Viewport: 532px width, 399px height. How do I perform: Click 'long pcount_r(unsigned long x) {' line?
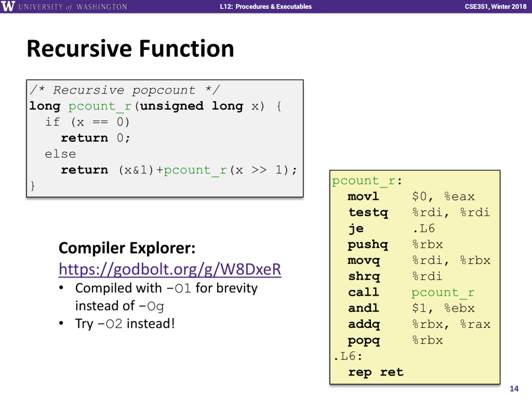click(155, 106)
